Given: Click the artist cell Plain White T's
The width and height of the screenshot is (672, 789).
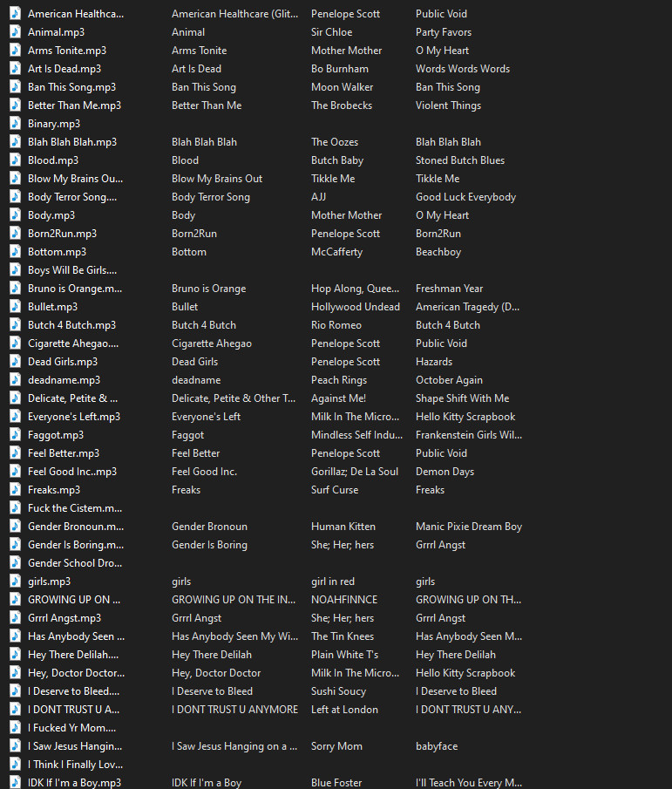Looking at the screenshot, I should point(344,654).
